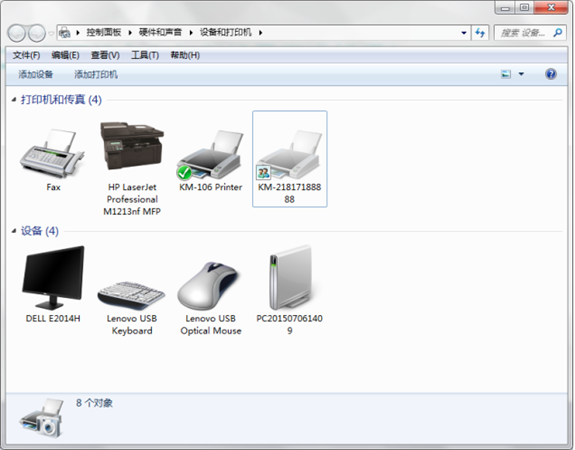Open the view options dropdown arrow
This screenshot has height=450, width=575.
(521, 74)
